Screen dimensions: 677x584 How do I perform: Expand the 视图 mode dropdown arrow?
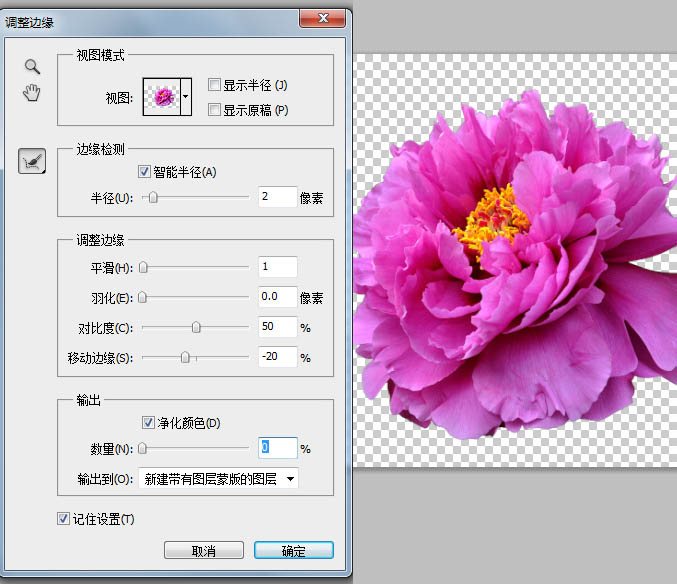click(x=186, y=98)
